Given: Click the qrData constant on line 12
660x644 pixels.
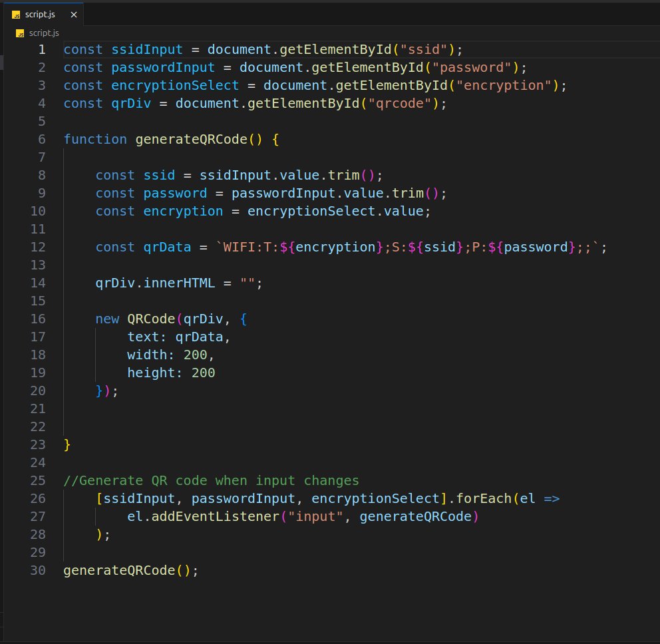Looking at the screenshot, I should [167, 247].
